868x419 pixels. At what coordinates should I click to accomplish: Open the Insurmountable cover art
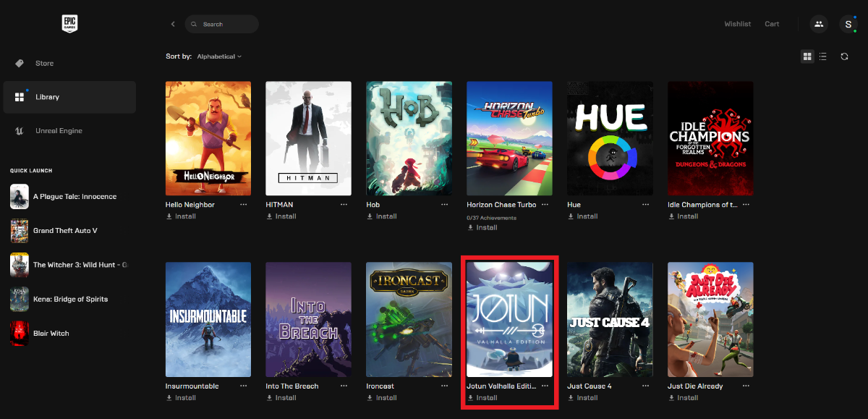pos(208,319)
